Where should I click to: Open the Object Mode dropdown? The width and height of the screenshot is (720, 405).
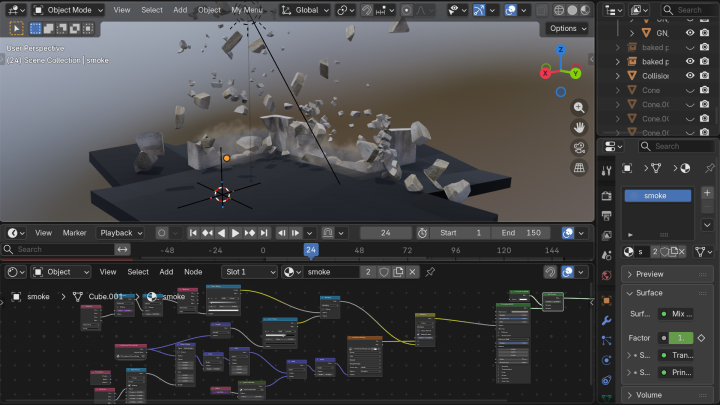click(x=66, y=10)
